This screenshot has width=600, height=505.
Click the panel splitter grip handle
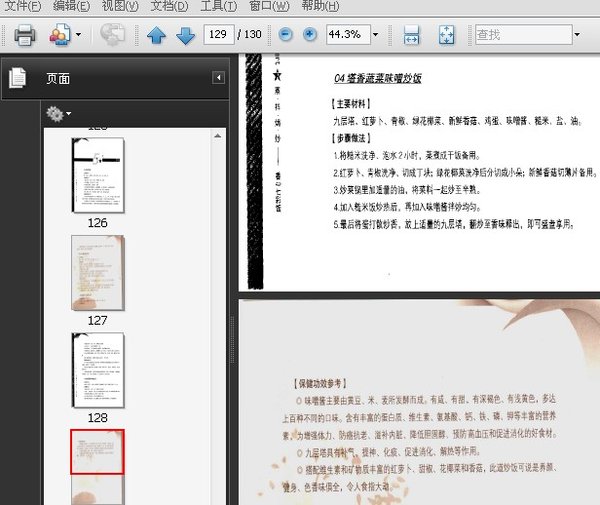pyautogui.click(x=232, y=339)
